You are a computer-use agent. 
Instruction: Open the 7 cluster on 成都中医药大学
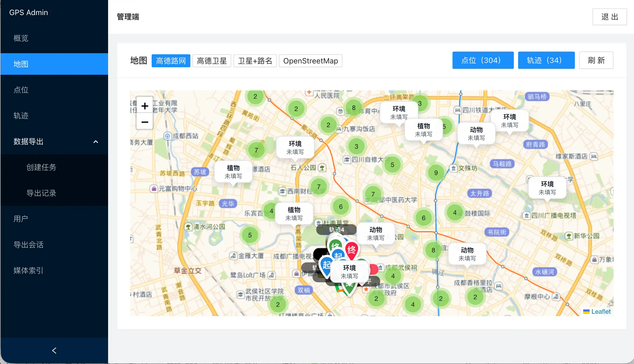[373, 194]
